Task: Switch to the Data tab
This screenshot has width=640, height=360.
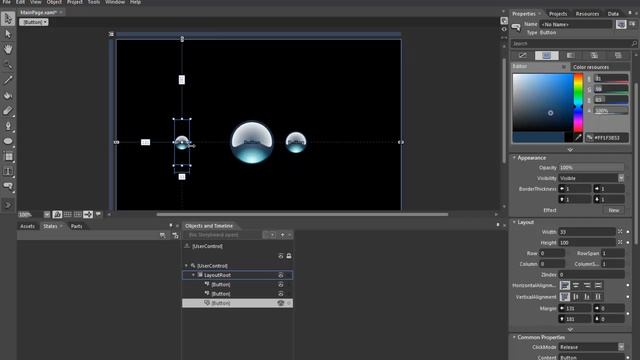Action: click(x=613, y=13)
